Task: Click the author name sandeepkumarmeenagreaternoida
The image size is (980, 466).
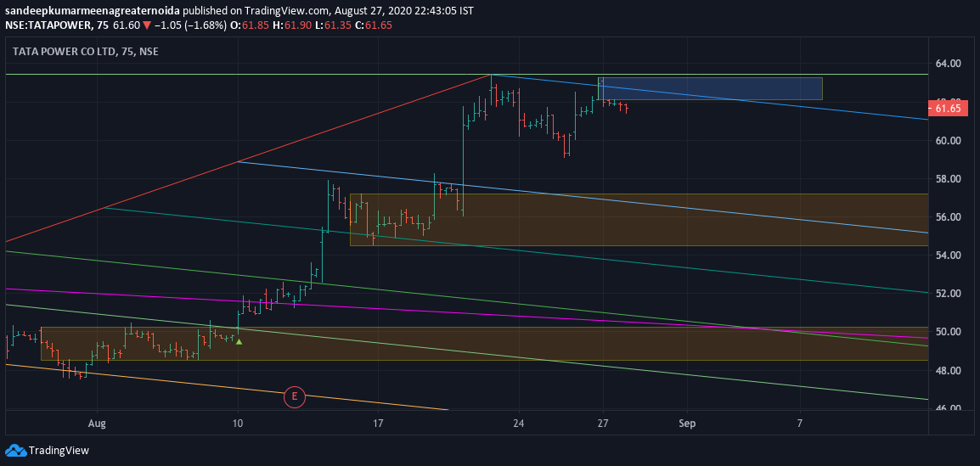Action: 93,11
